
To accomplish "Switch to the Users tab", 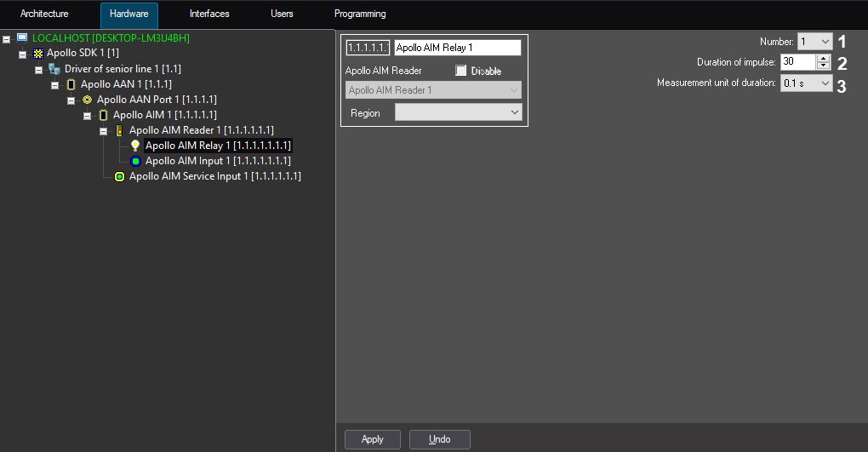I will (282, 14).
